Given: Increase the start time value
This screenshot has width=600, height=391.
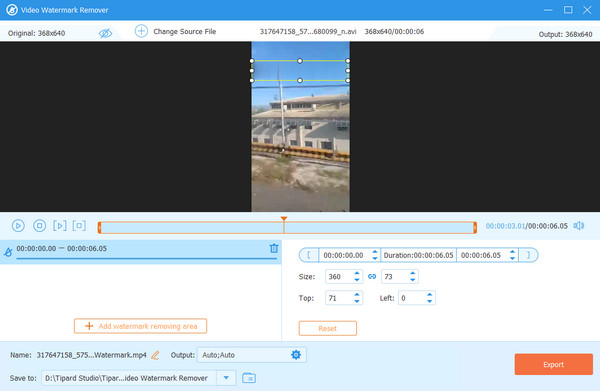Looking at the screenshot, I should pyautogui.click(x=375, y=252).
